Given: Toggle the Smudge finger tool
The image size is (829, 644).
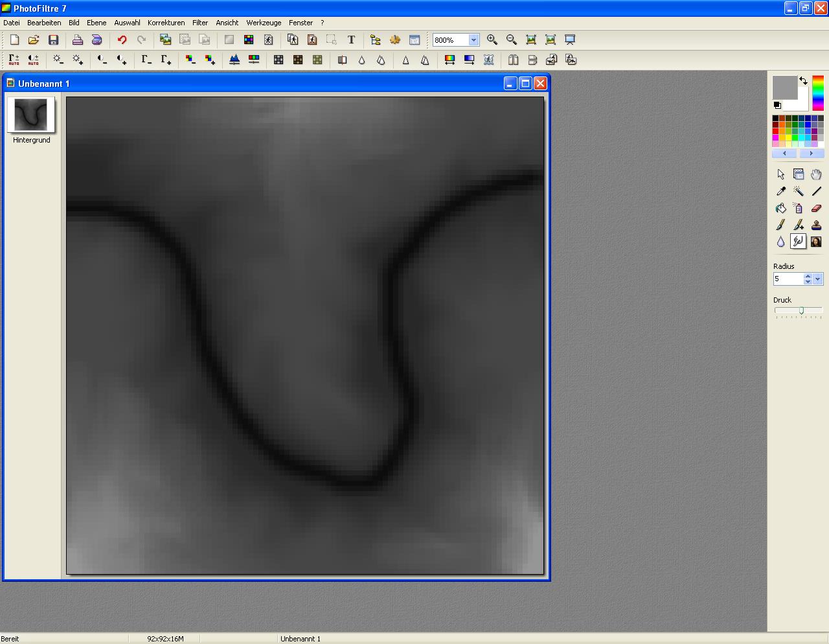Looking at the screenshot, I should coord(799,242).
